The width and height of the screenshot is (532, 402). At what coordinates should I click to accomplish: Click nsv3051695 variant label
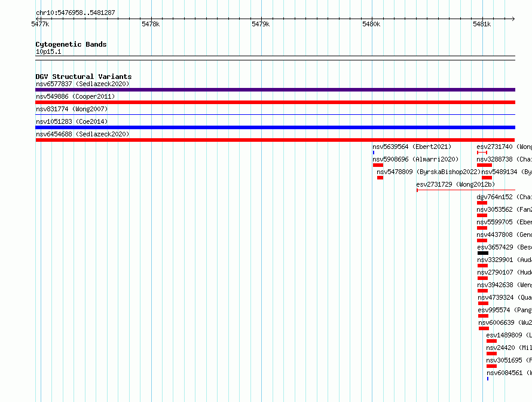[x=509, y=360]
